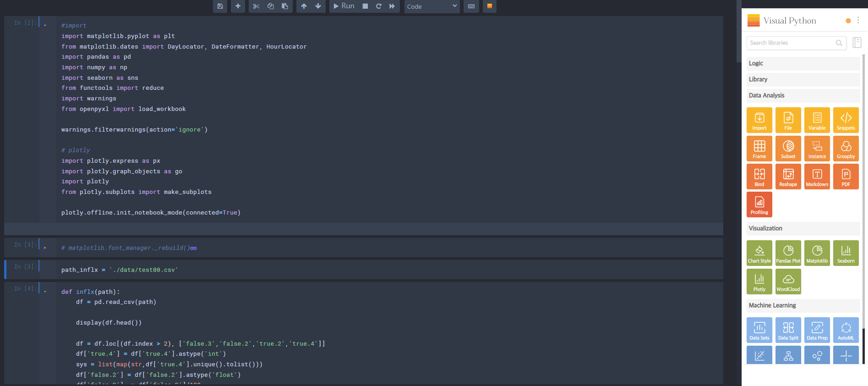Image resolution: width=868 pixels, height=386 pixels.
Task: Open the notes panel icon
Action: click(857, 43)
